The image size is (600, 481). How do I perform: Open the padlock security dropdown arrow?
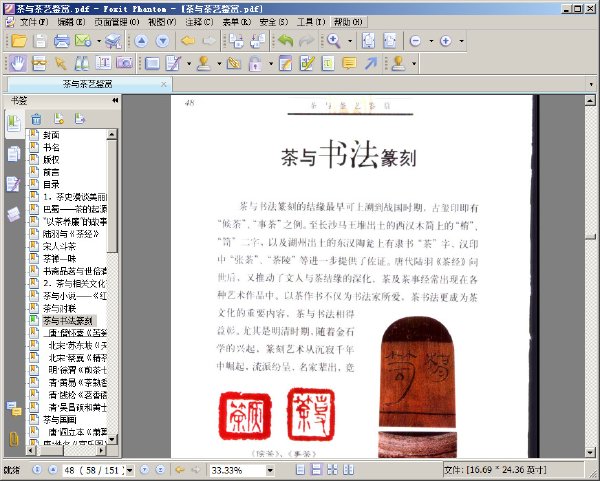271,64
